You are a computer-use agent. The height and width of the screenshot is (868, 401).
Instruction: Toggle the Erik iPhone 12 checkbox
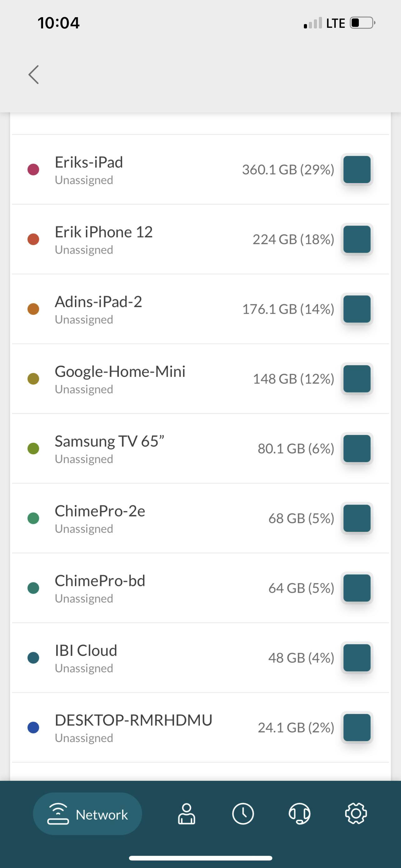click(x=357, y=239)
